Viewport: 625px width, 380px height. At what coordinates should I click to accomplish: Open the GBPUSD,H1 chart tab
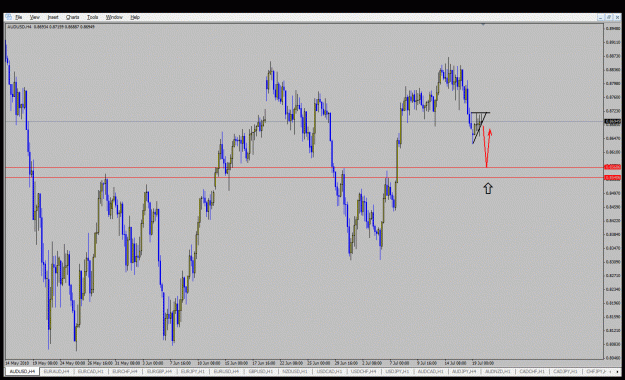coord(261,371)
